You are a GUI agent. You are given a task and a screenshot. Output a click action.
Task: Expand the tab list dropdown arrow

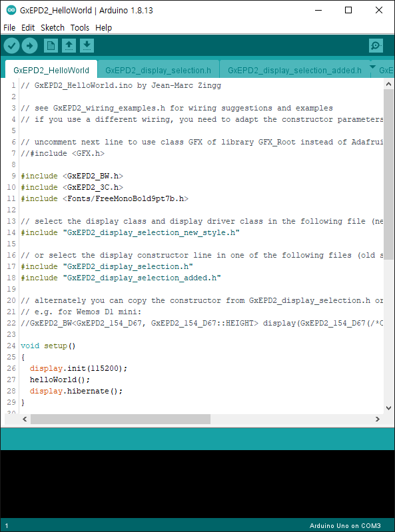(372, 67)
